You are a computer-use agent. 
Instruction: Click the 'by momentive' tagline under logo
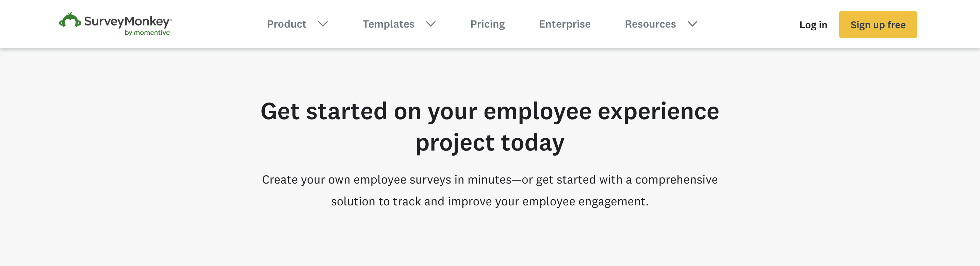tap(147, 33)
